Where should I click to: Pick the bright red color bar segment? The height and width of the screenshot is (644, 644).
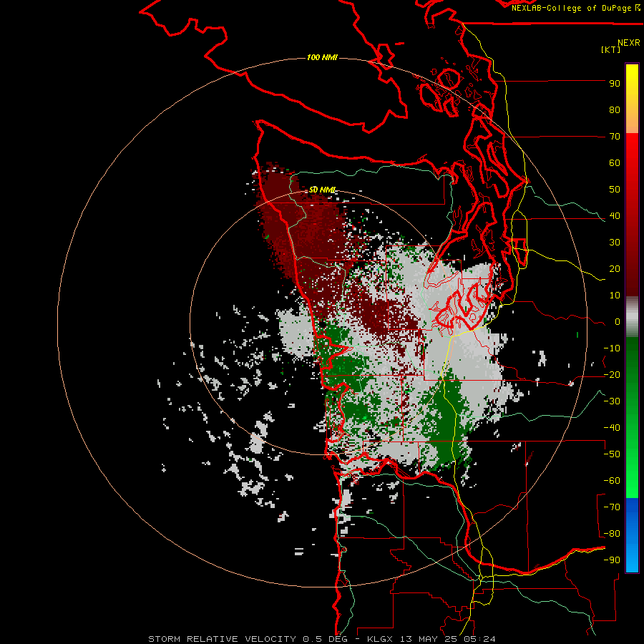click(632, 156)
